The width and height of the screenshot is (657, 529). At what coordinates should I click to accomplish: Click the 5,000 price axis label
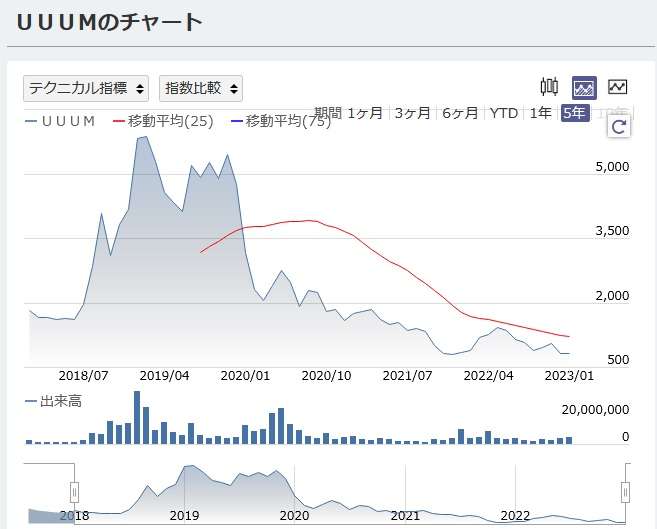click(612, 167)
